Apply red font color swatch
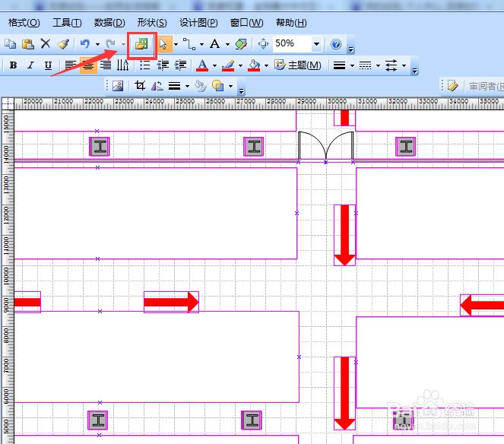 tap(202, 65)
